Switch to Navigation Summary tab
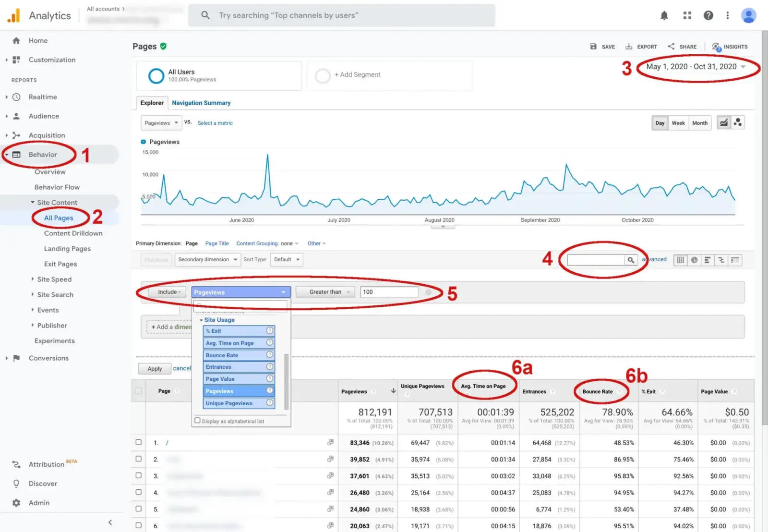The image size is (768, 532). [201, 103]
